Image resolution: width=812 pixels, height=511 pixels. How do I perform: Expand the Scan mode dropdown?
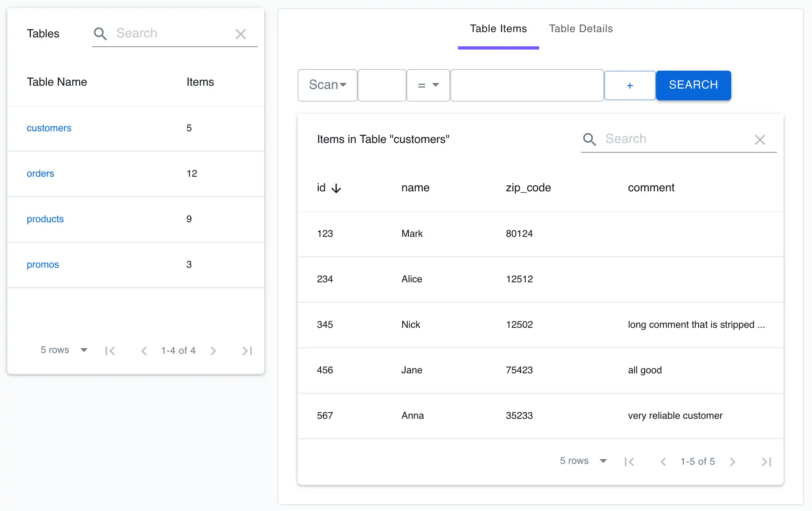tap(327, 85)
